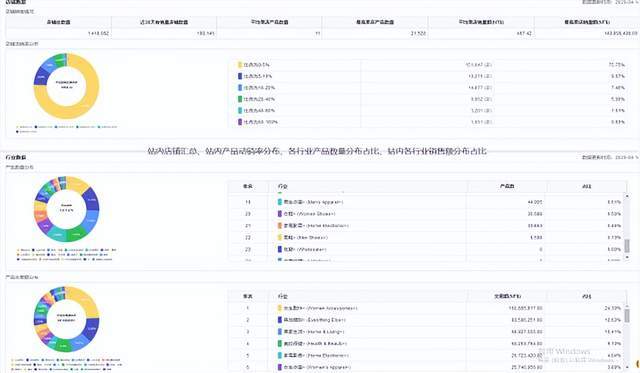Click the orange swatch in row 21 of product table
640x373 pixels.
[280, 226]
